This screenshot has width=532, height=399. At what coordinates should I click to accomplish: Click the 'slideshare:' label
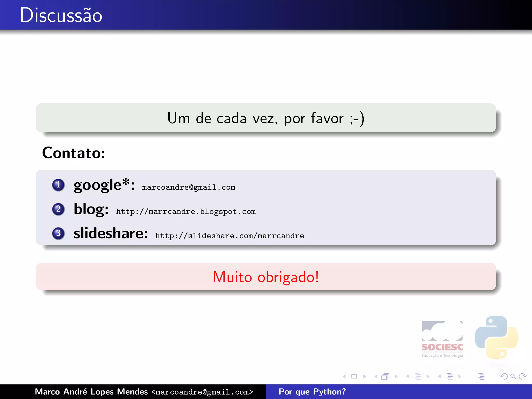111,233
